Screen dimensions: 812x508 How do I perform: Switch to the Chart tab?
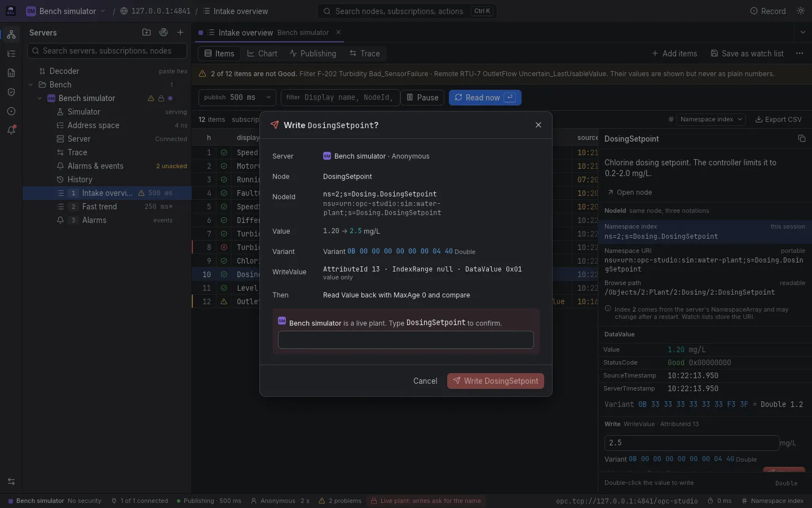pyautogui.click(x=262, y=54)
